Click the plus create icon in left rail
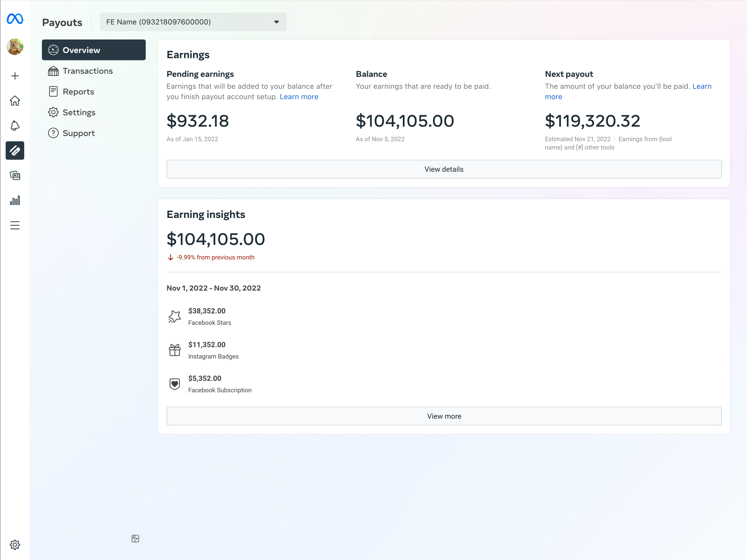The image size is (747, 560). pos(15,76)
